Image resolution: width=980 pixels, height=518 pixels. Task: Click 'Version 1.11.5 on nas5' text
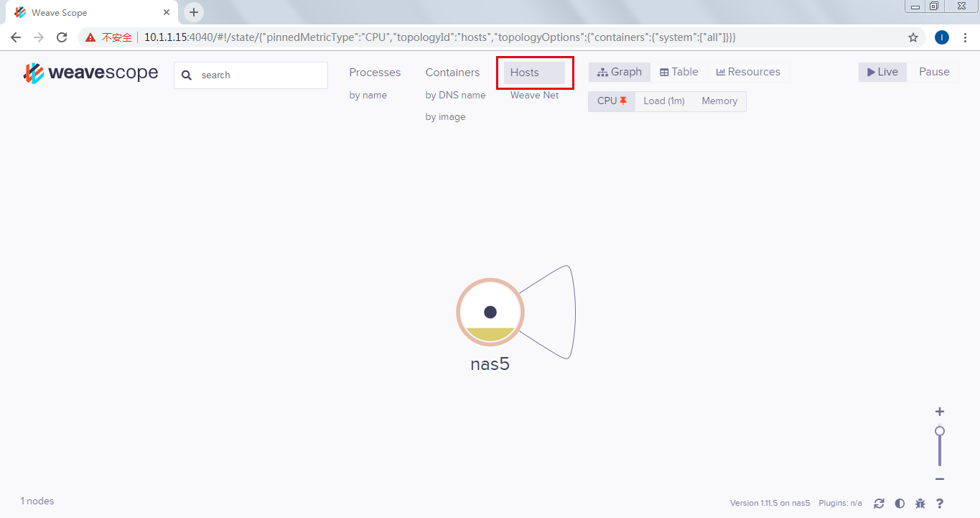770,503
